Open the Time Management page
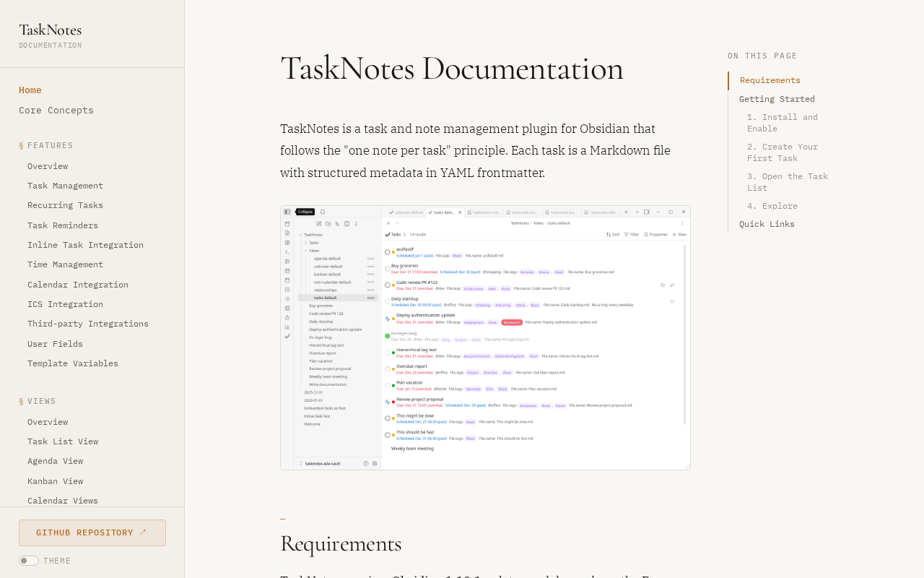Viewport: 924px width, 578px height. 65,264
